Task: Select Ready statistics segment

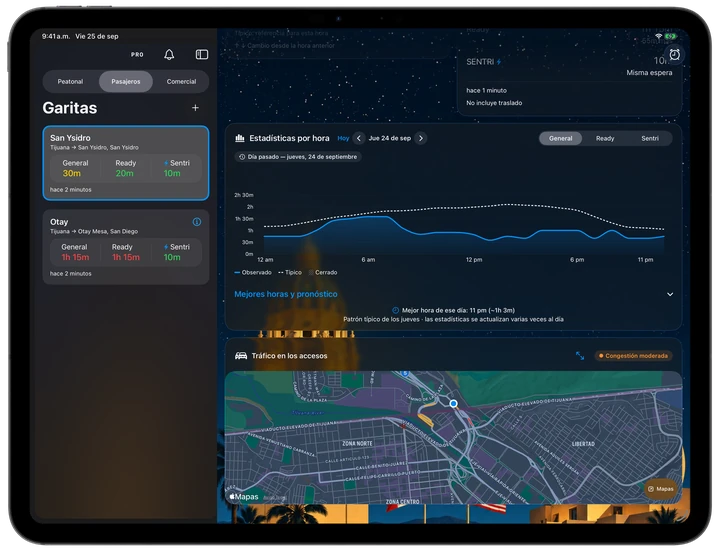Action: pyautogui.click(x=605, y=138)
